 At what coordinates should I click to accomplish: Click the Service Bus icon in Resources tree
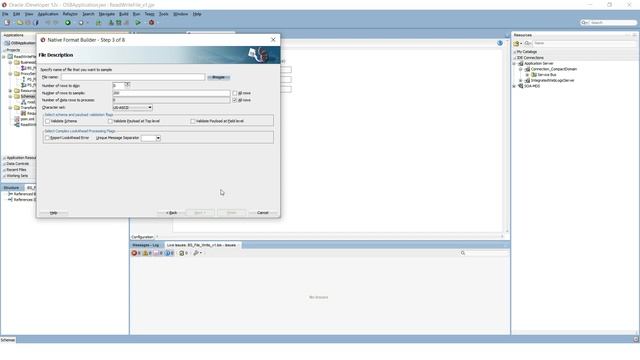pyautogui.click(x=533, y=75)
